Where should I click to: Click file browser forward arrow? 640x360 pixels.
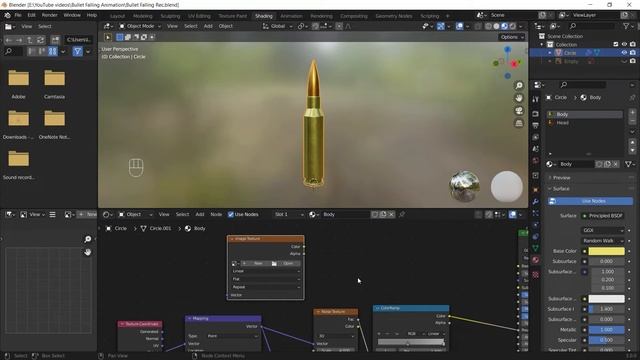pos(19,40)
